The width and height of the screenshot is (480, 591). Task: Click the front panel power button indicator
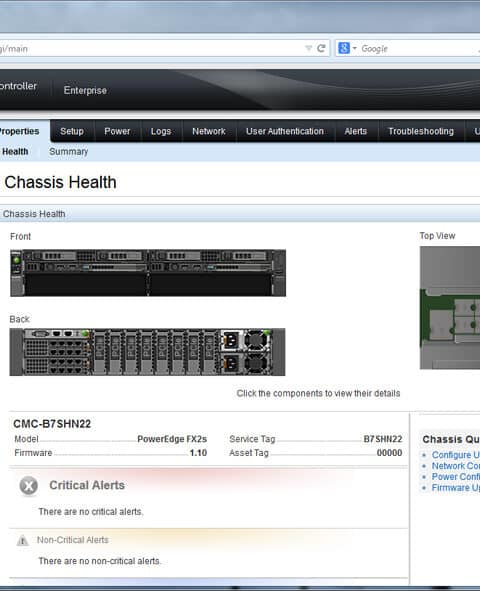coord(16,260)
